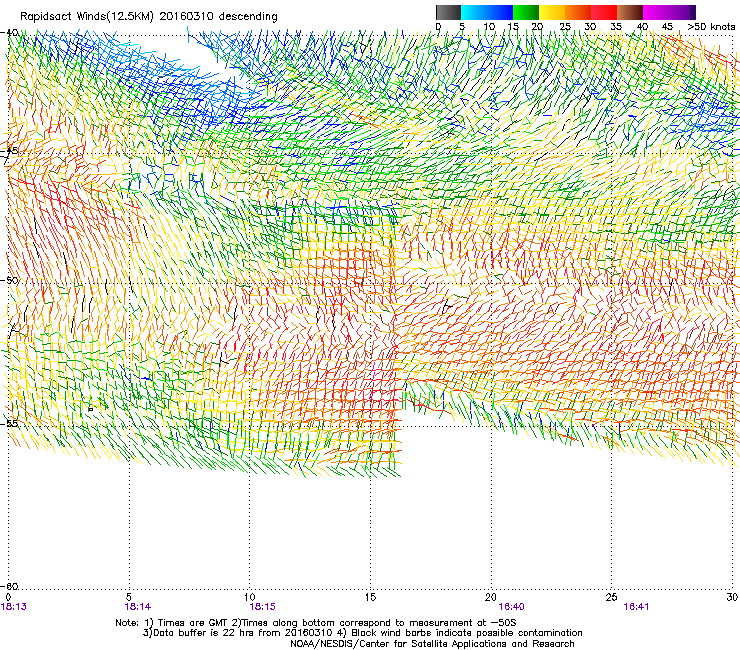Click the '10' longitude label on bottom axis
Image resolution: width=740 pixels, height=650 pixels.
(x=249, y=597)
